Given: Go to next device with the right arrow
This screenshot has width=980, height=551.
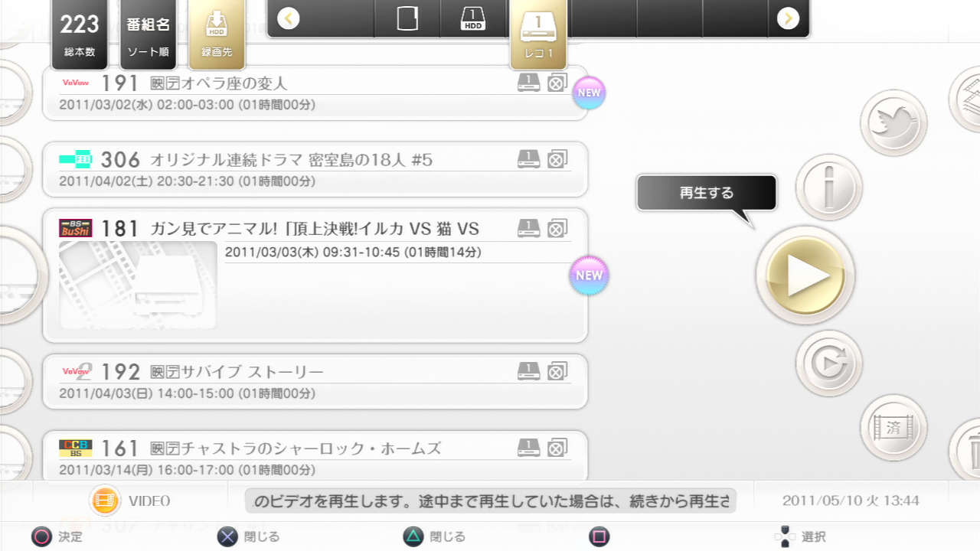Looking at the screenshot, I should (788, 18).
